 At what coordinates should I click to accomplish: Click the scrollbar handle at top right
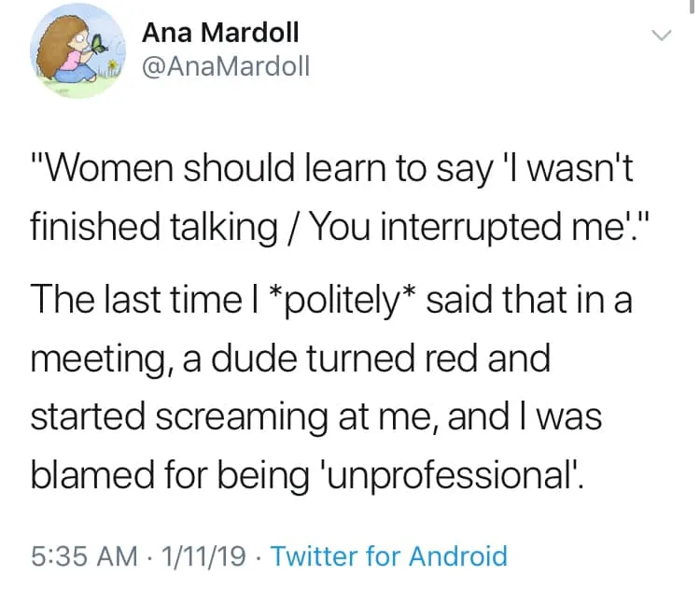(x=692, y=7)
